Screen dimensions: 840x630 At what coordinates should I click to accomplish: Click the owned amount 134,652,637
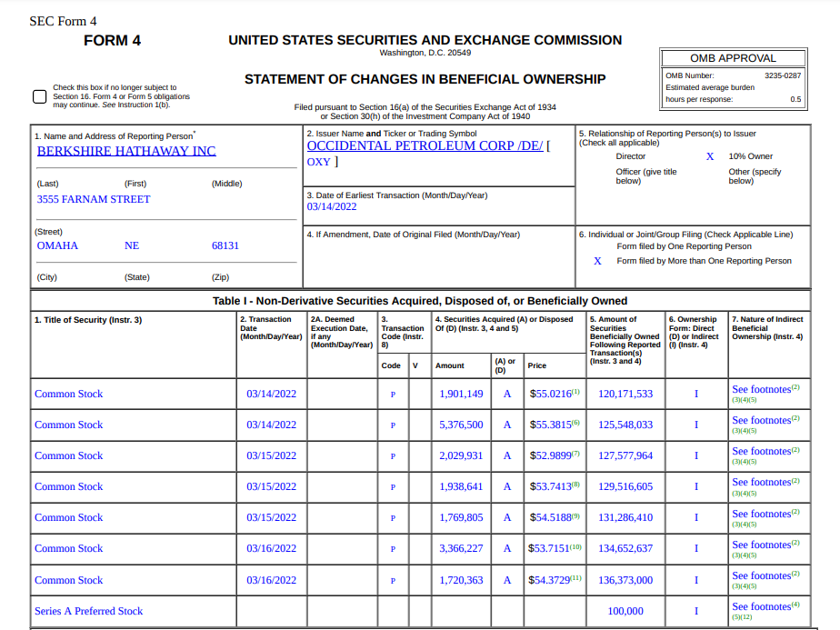click(625, 548)
